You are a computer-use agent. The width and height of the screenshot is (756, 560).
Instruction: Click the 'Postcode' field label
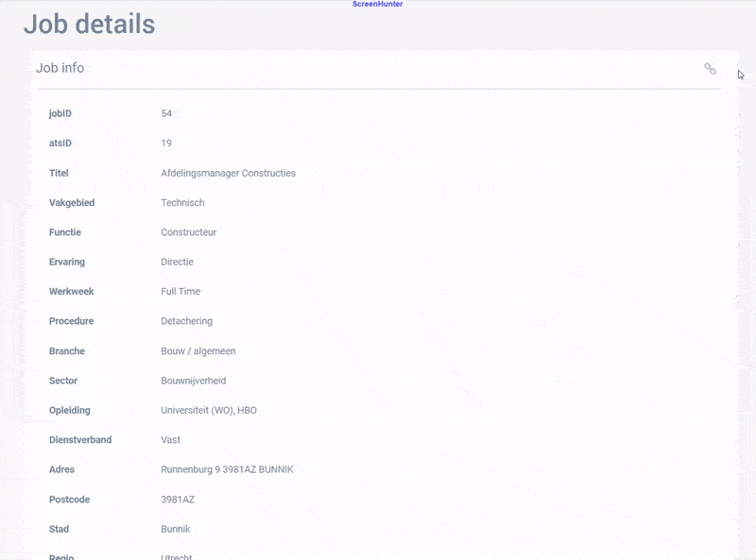click(x=70, y=500)
